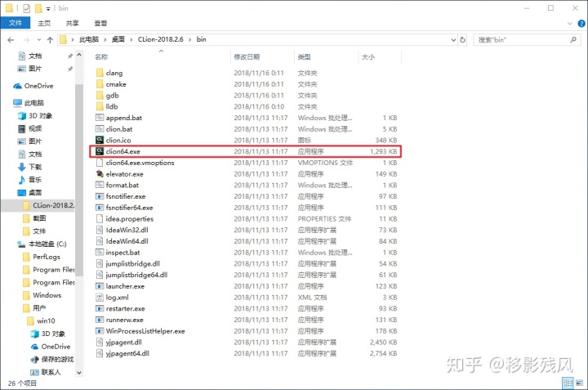Screen dimensions: 588x390
Task: Click the OneDrive cloud icon in sidebar
Action: coord(18,86)
